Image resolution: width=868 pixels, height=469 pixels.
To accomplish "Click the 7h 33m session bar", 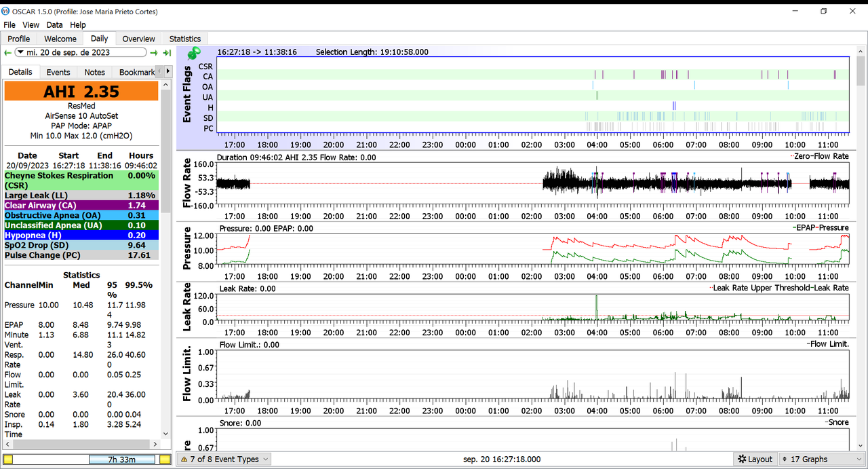I will point(122,459).
